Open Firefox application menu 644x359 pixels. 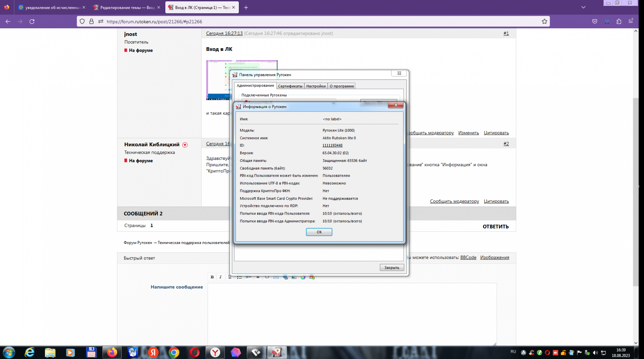[x=631, y=21]
